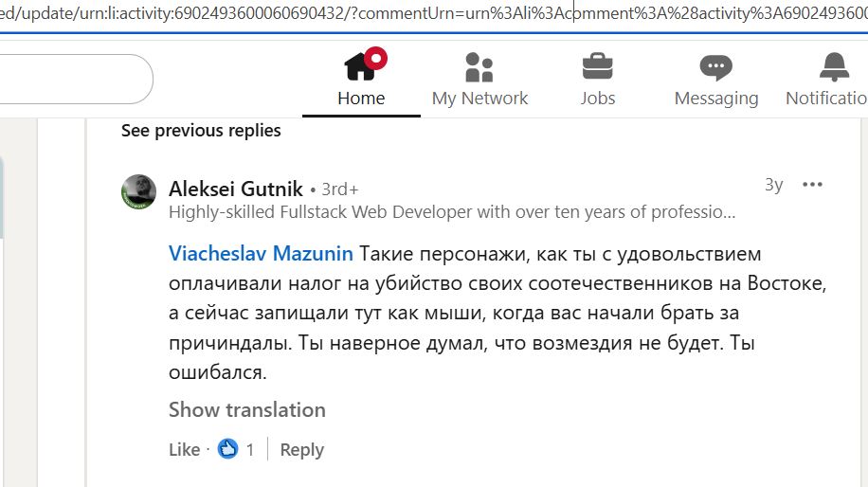Open the Notifications bell icon
This screenshot has width=868, height=487.
pos(834,66)
